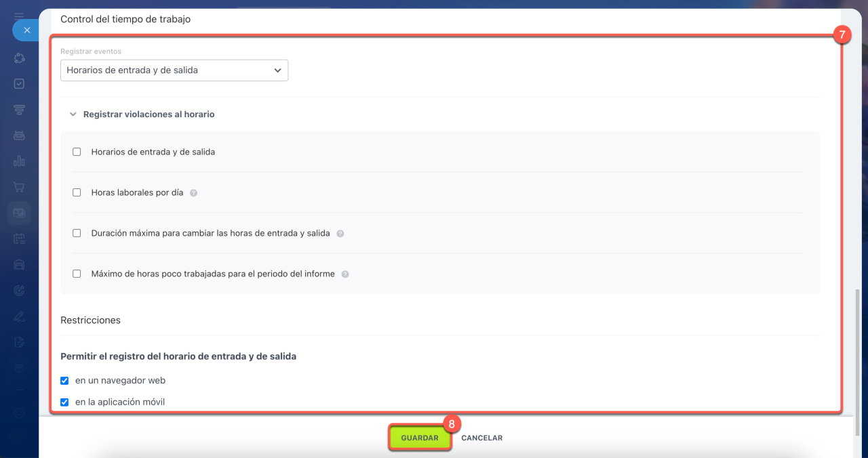Tick Máximo de horas poco trabajadas checkbox
This screenshot has width=868, height=458.
[77, 274]
